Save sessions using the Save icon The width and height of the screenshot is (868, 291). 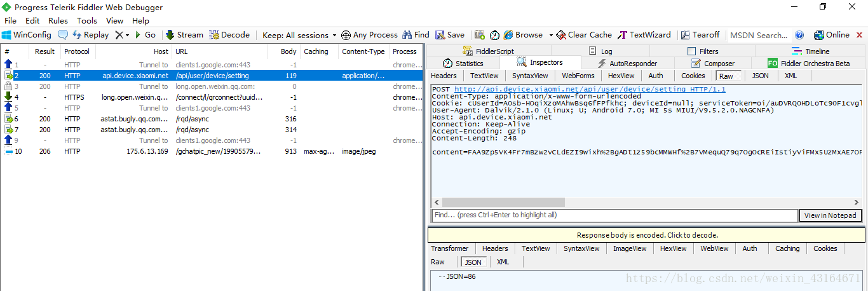449,35
